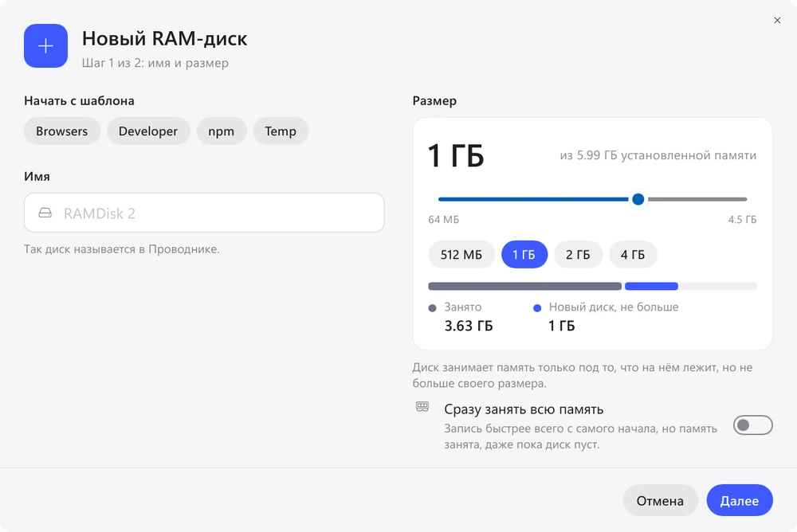Screen dimensions: 797x532
Task: Click the "4.5 ГБ" maximum label
Action: (742, 220)
